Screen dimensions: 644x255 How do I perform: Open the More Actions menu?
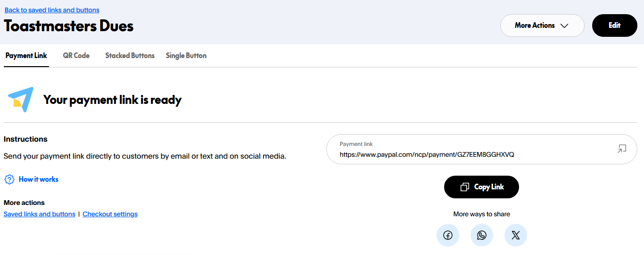tap(542, 25)
